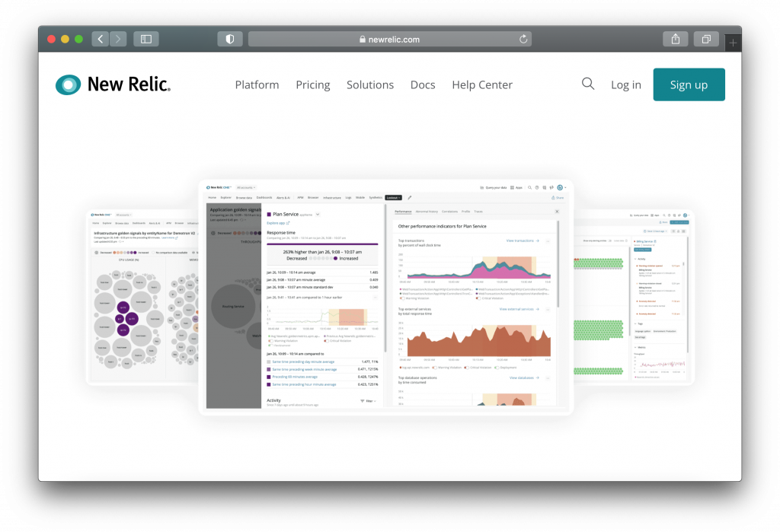The width and height of the screenshot is (780, 532).
Task: Select the Correlations tab
Action: 449,212
